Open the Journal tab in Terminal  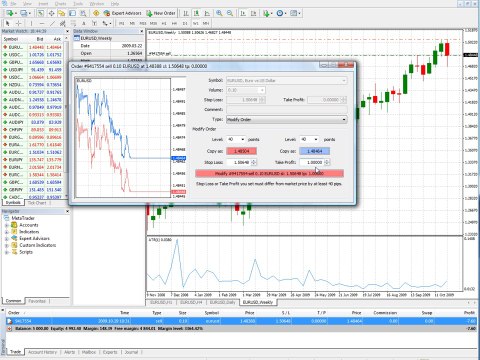pyautogui.click(x=131, y=352)
